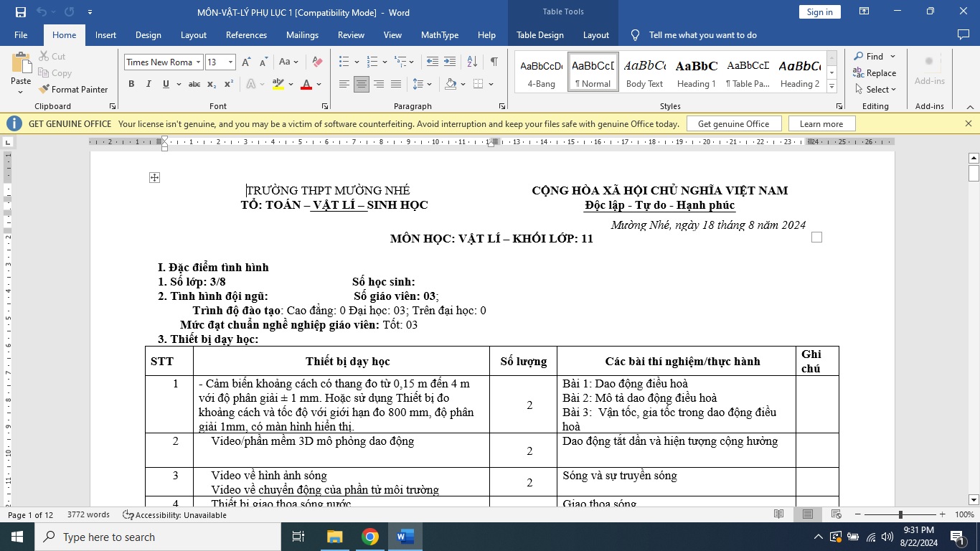Toggle Italic formatting
The width and height of the screenshot is (980, 551).
(x=149, y=84)
